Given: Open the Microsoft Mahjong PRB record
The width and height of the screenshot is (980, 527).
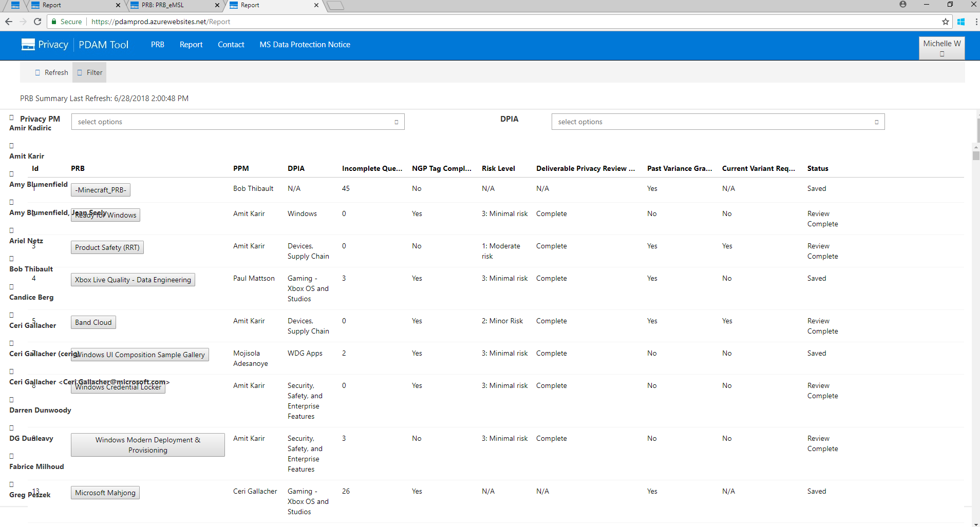Looking at the screenshot, I should coord(105,492).
